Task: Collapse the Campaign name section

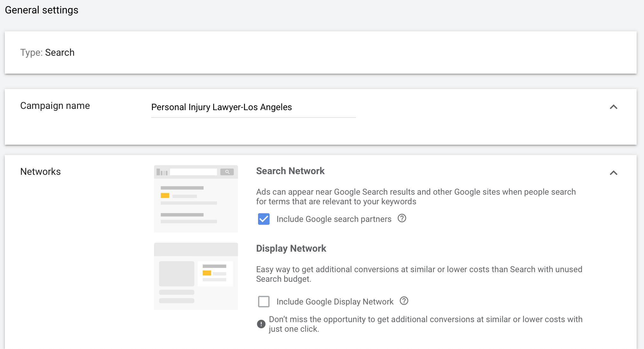Action: point(614,107)
